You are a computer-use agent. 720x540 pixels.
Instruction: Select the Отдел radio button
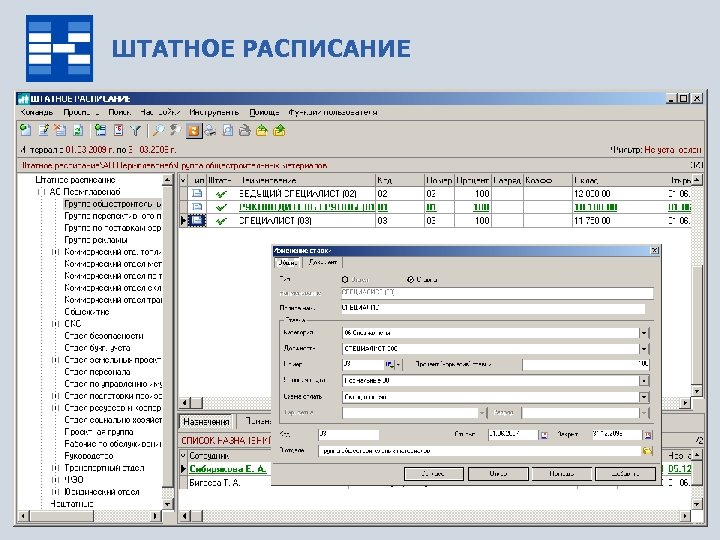(x=345, y=279)
